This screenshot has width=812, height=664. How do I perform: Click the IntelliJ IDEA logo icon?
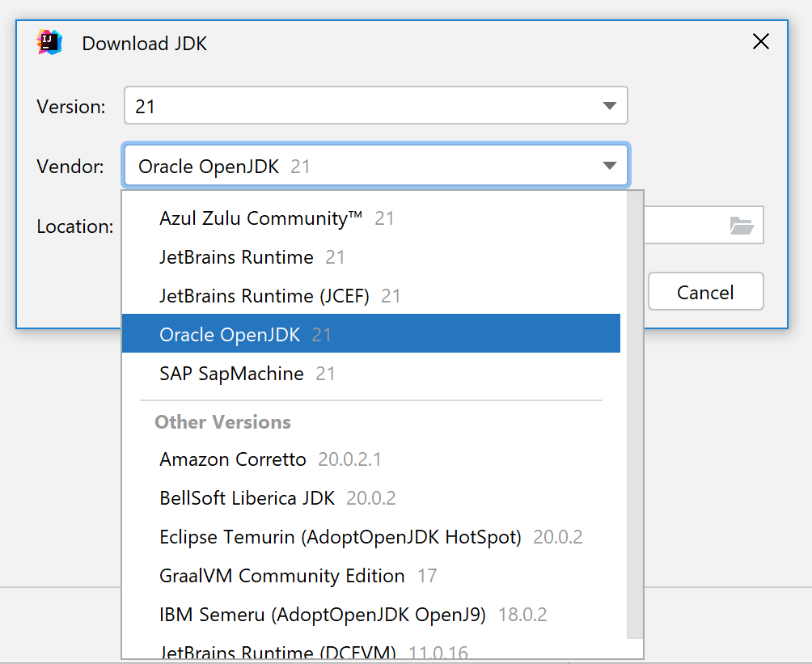(49, 43)
